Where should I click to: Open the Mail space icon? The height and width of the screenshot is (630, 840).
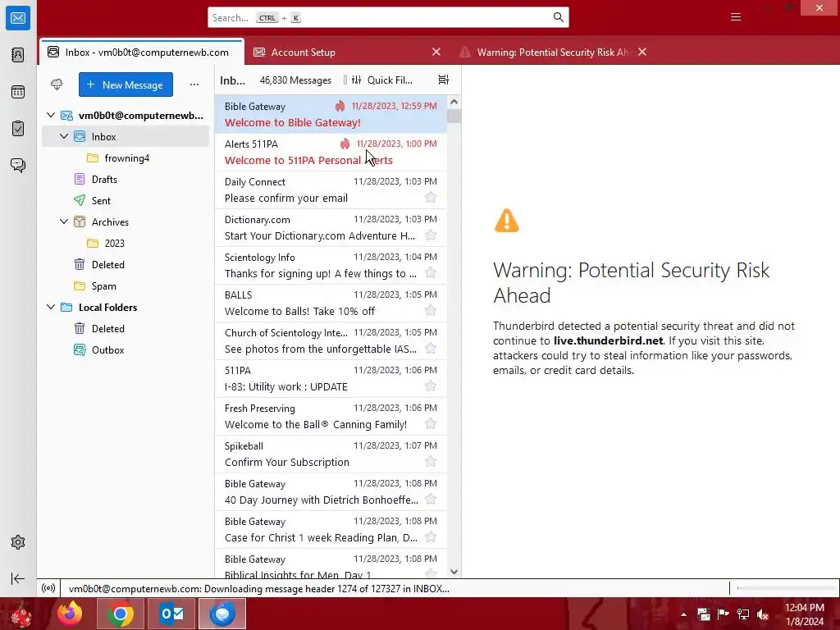tap(18, 18)
